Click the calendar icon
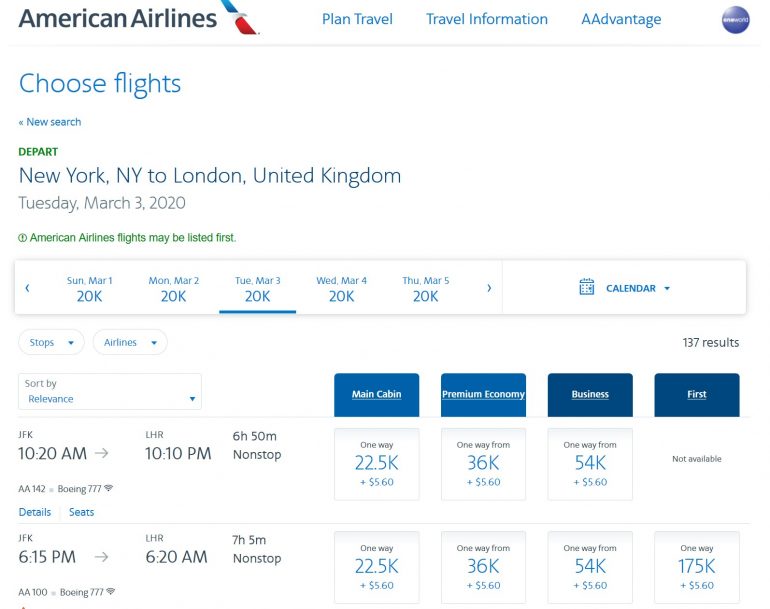 pos(587,288)
